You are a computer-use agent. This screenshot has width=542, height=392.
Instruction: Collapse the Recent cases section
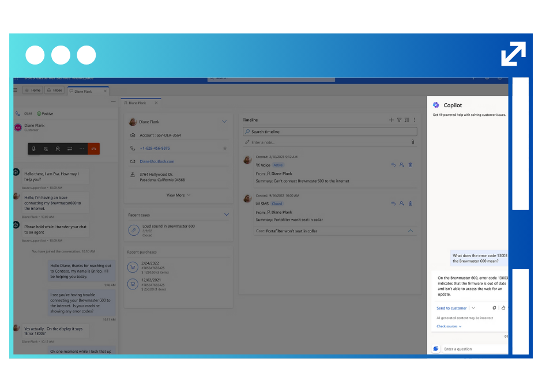point(226,214)
